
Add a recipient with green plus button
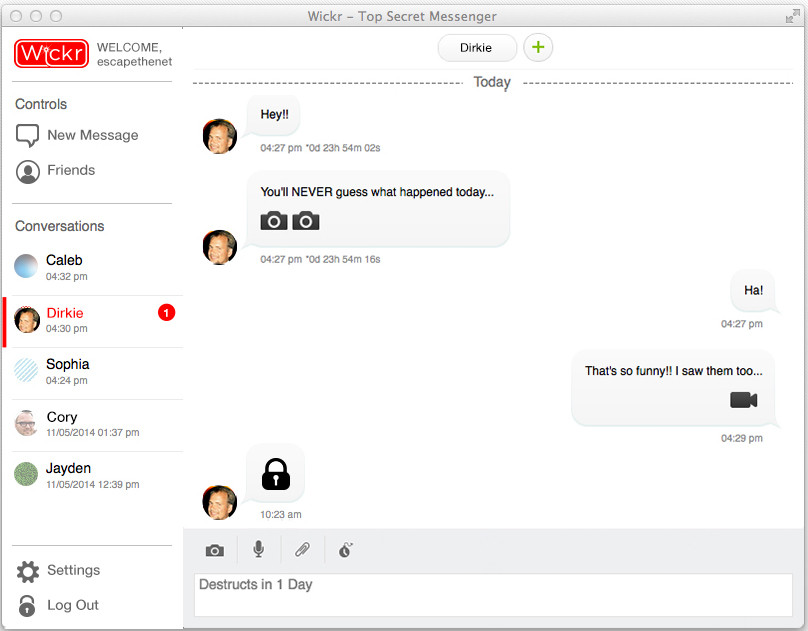(x=538, y=47)
